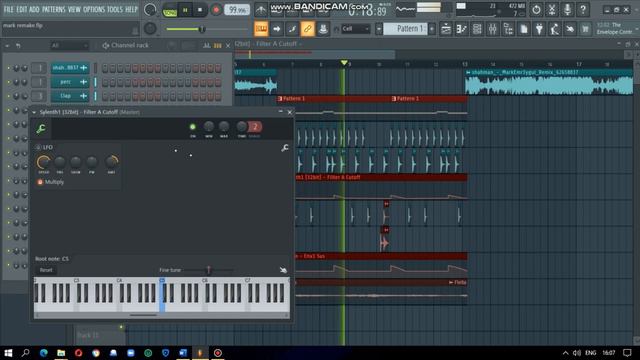Click the taskbar volume speaker icon
The image size is (640, 360).
pyautogui.click(x=577, y=353)
